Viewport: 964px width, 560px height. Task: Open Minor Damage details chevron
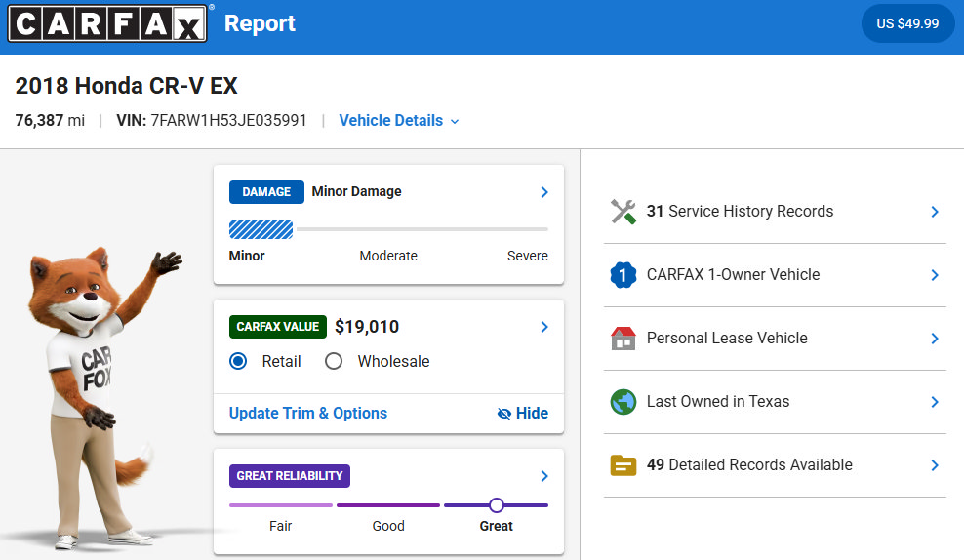click(x=544, y=192)
